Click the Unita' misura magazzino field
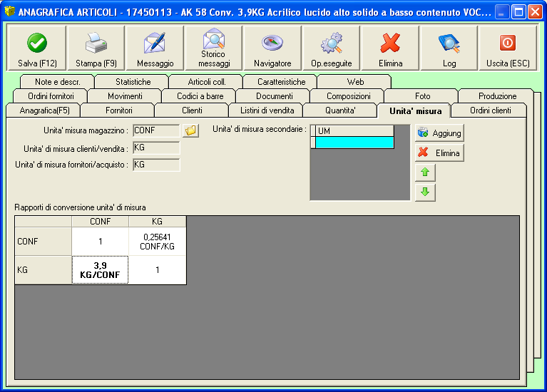The height and width of the screenshot is (392, 547). (x=156, y=130)
